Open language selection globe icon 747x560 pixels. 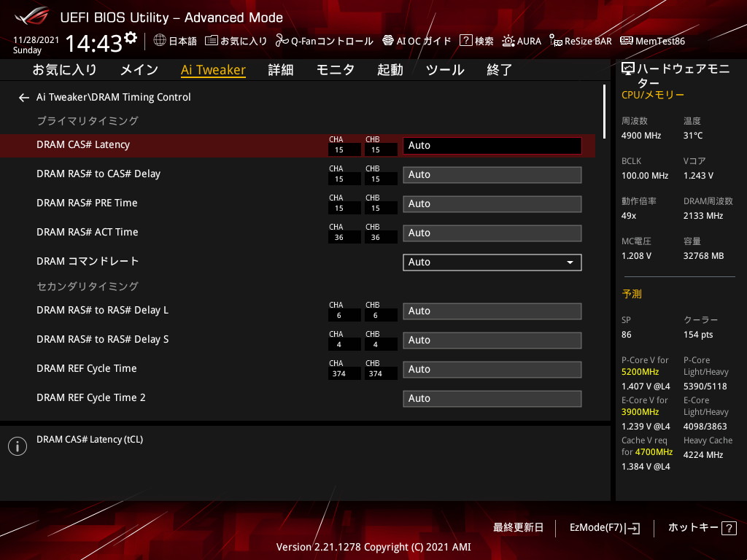[160, 41]
